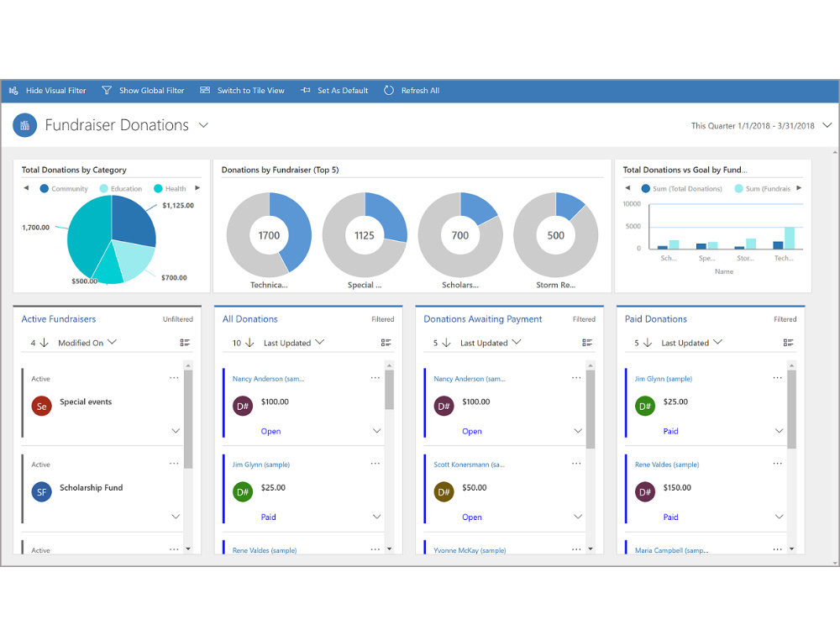Click the scroll down arrow in Paid Donations stream
This screenshot has height=630, width=840.
tap(792, 549)
